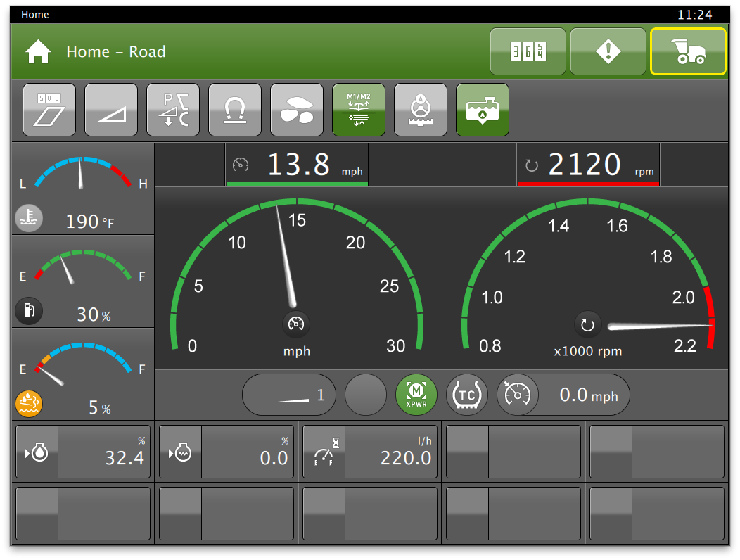Click the fuel consumption gauge icon tile
The image size is (740, 560).
(x=324, y=452)
